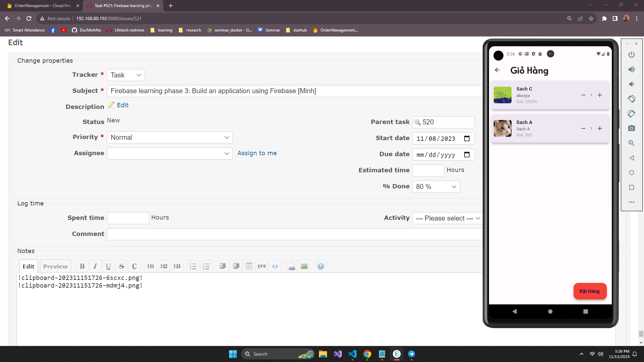Click the image insert icon in Notes toolbar
The width and height of the screenshot is (644, 362).
tap(304, 266)
